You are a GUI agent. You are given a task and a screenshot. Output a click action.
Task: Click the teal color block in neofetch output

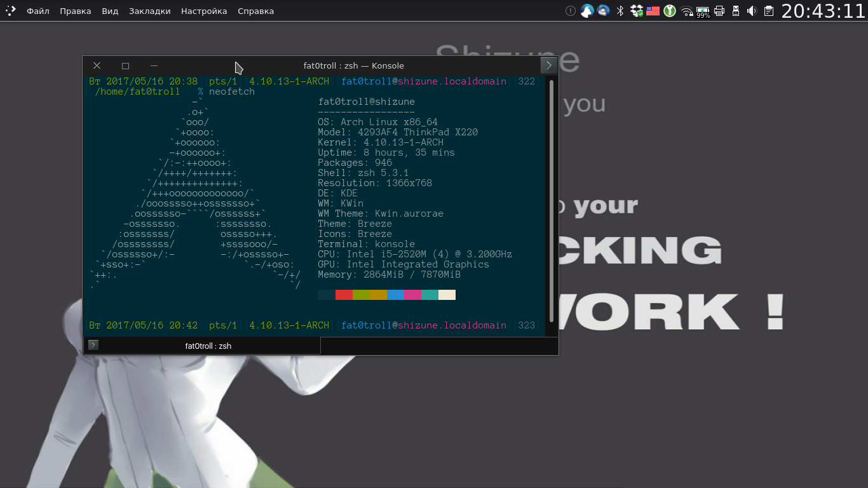coord(430,295)
